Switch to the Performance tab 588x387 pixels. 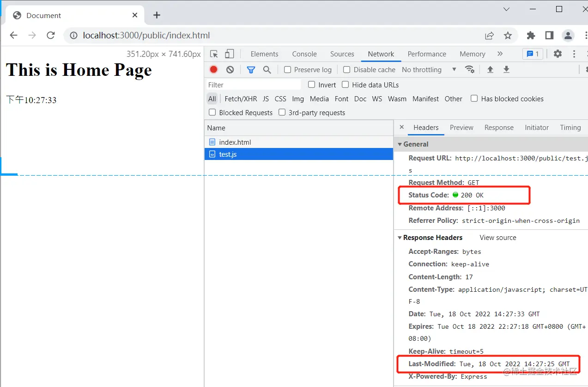tap(427, 54)
